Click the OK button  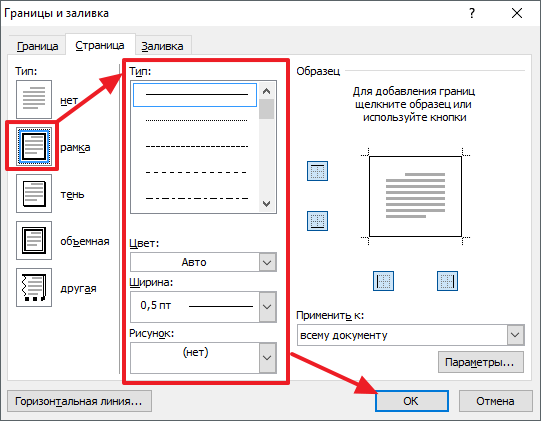412,401
